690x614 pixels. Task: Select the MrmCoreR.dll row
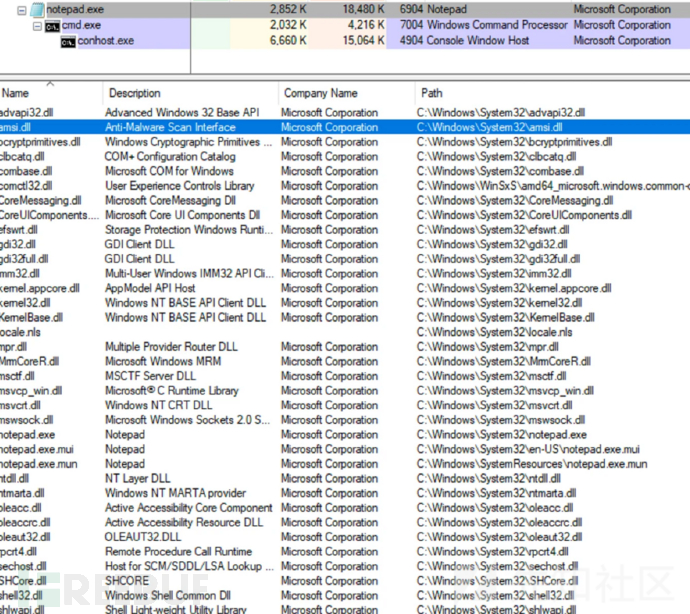click(x=345, y=361)
